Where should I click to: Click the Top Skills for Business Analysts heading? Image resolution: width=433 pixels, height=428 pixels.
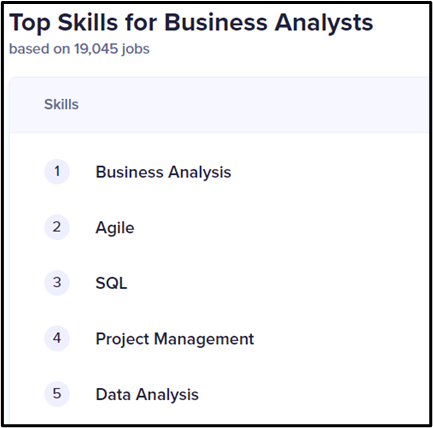191,23
